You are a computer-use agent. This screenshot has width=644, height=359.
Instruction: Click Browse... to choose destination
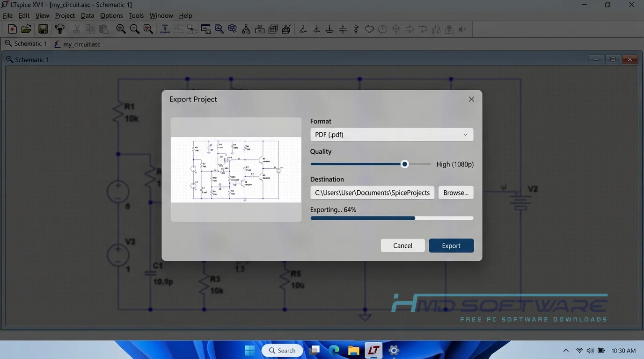click(456, 193)
